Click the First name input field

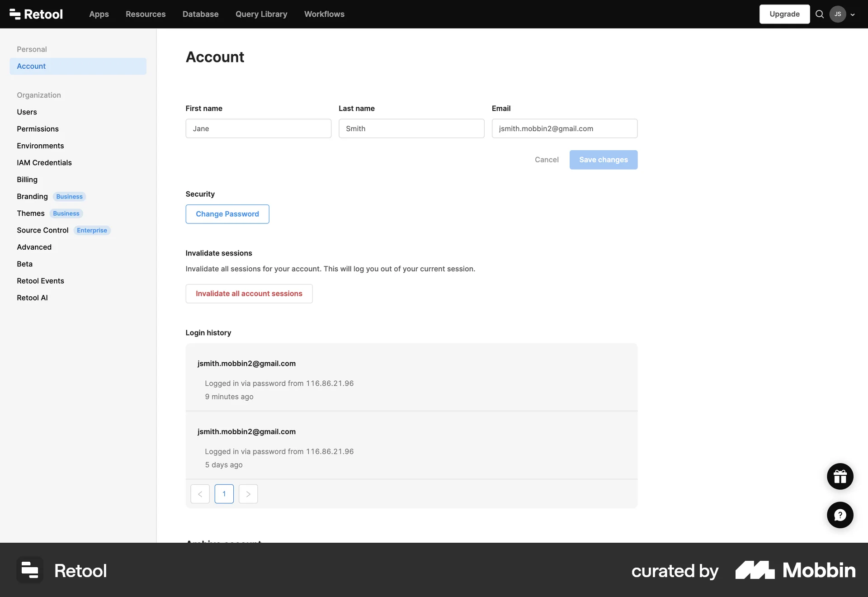click(258, 128)
